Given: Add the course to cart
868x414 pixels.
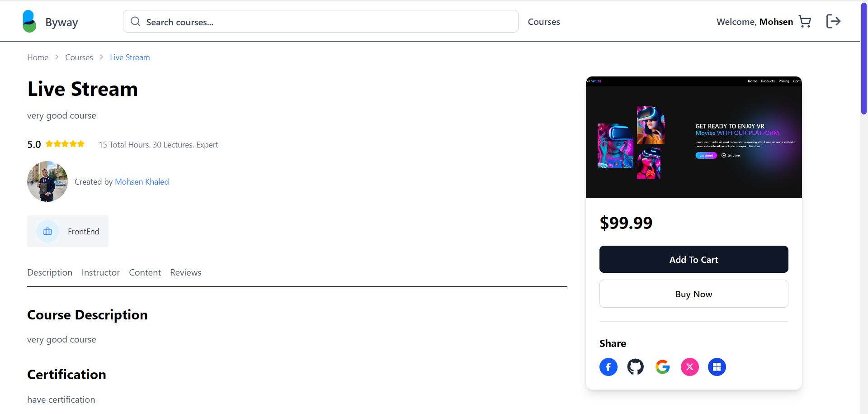Looking at the screenshot, I should tap(693, 259).
